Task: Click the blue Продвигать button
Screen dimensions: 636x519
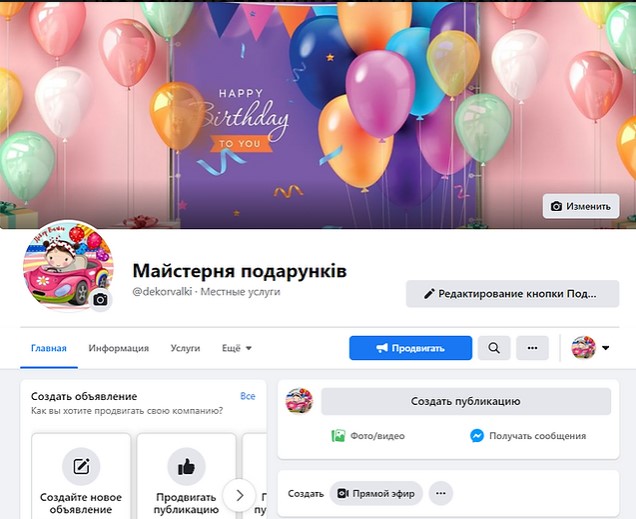Action: pos(410,348)
